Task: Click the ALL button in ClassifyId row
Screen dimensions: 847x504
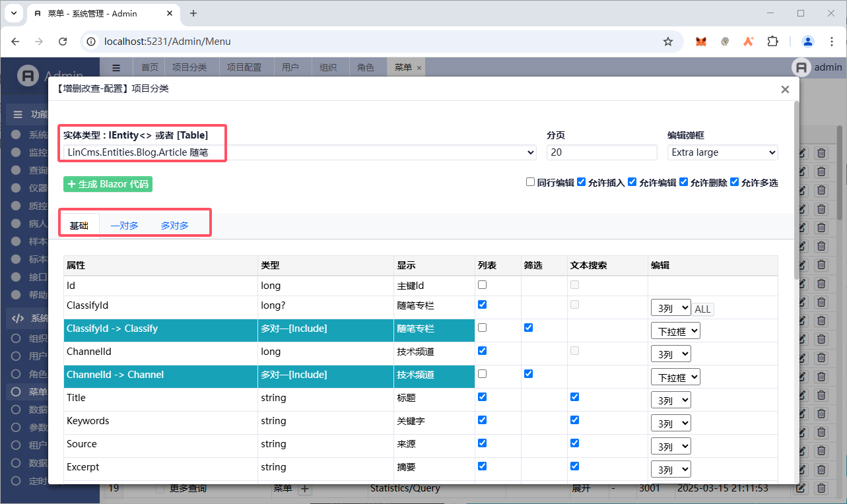Action: point(702,309)
